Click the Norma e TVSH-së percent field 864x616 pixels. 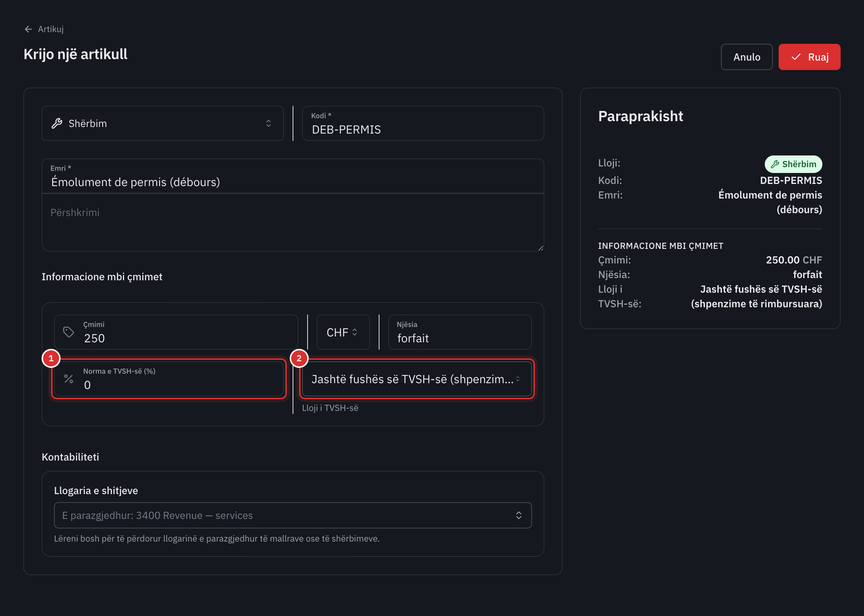tap(169, 378)
